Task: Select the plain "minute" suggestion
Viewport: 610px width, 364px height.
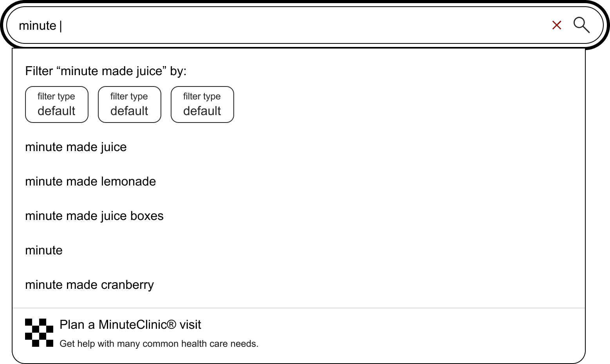Action: tap(43, 250)
